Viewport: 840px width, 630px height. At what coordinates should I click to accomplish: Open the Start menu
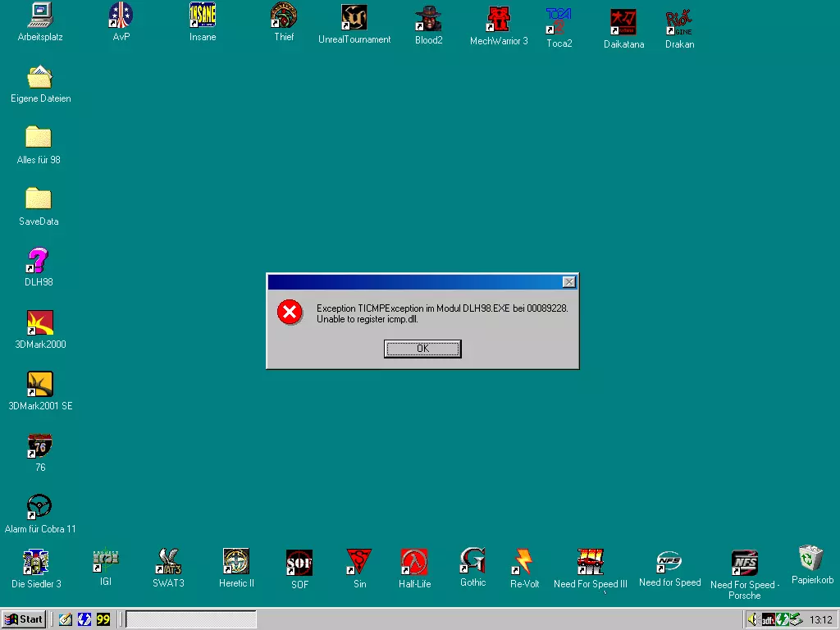24,619
